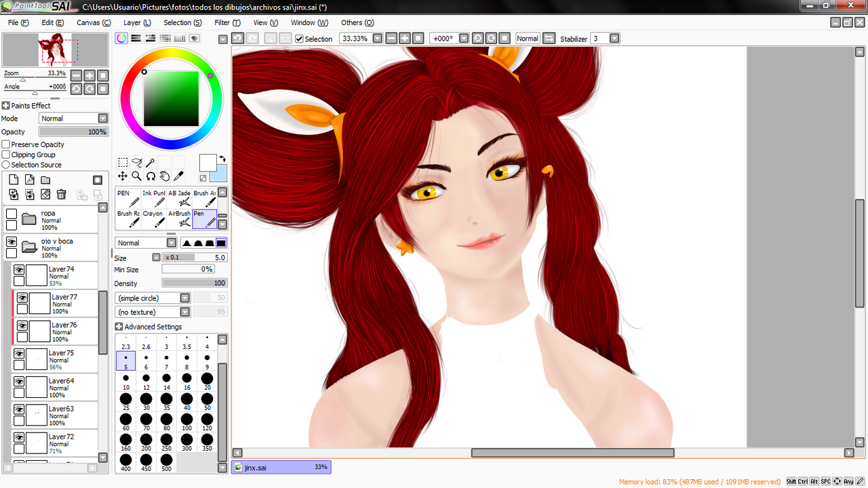Viewport: 868px width, 488px height.
Task: Open the rotation angle dropdown in toolbar
Action: pyautogui.click(x=464, y=39)
